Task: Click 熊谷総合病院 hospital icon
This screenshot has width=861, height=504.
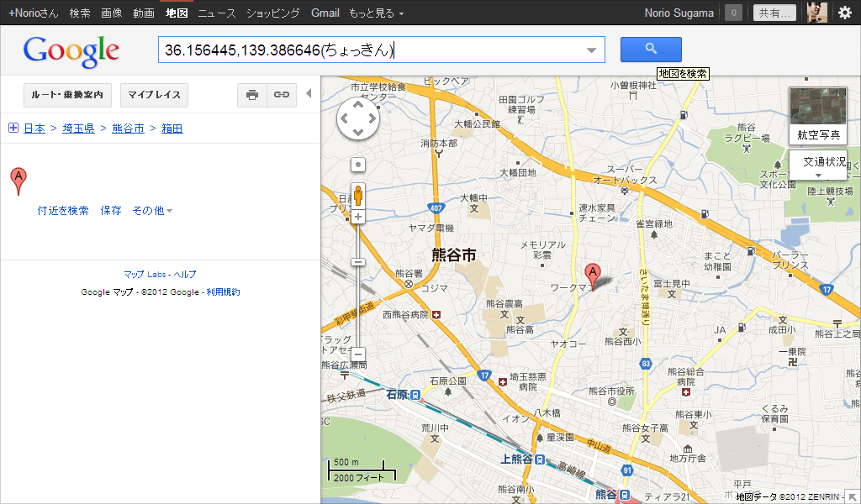Action: pos(686,392)
